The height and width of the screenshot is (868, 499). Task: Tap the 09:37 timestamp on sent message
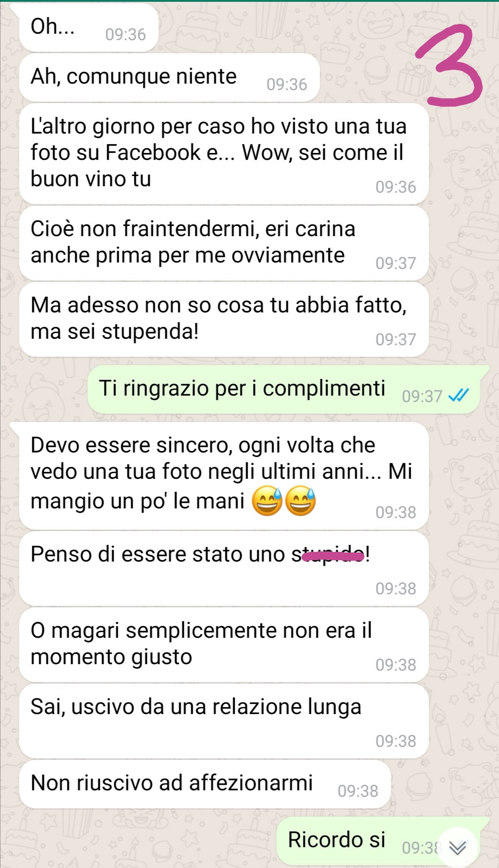click(422, 397)
